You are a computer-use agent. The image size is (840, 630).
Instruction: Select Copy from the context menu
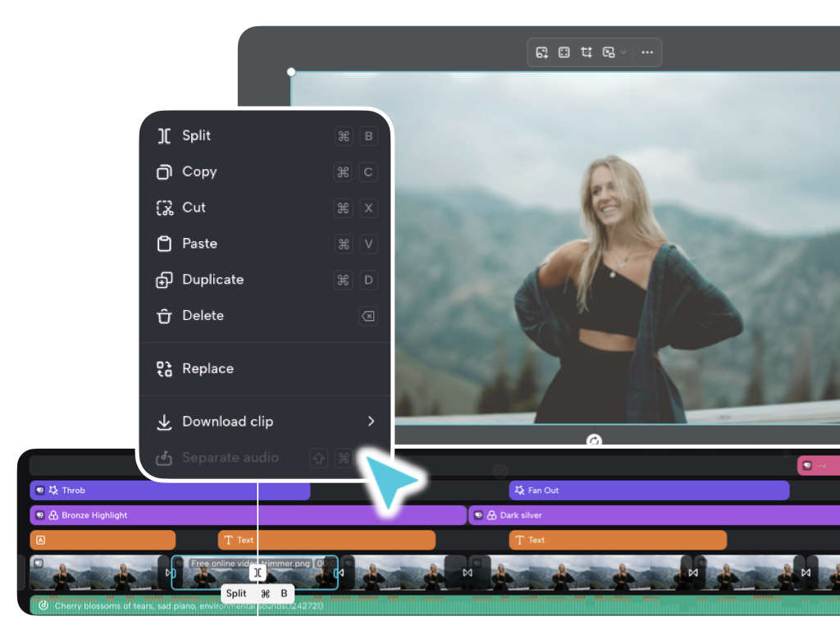click(x=199, y=172)
